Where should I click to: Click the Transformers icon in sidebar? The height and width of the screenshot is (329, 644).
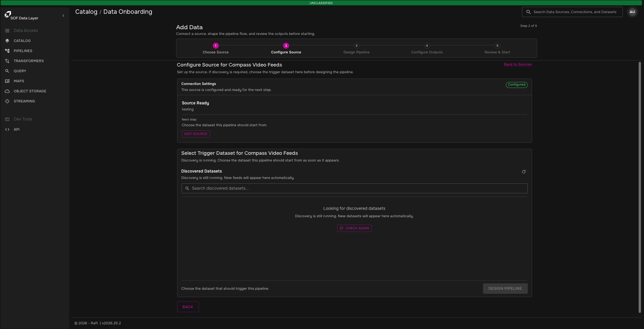(7, 61)
